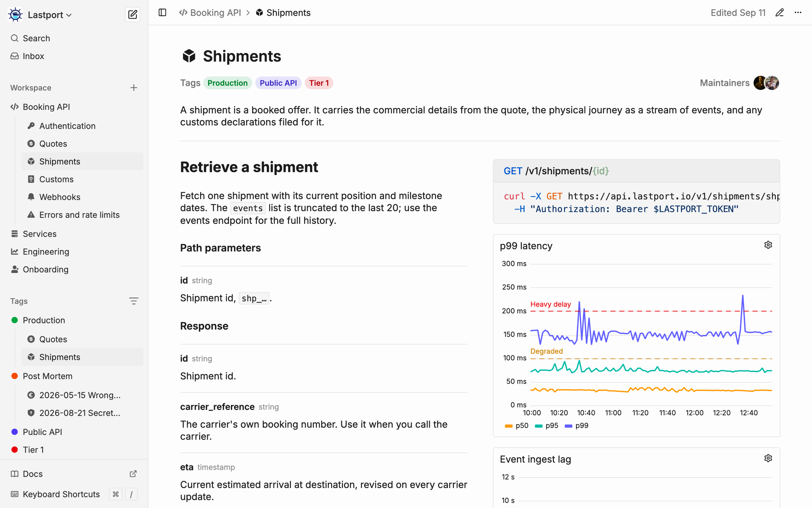The width and height of the screenshot is (812, 508).
Task: Open Search in the sidebar
Action: 74,38
